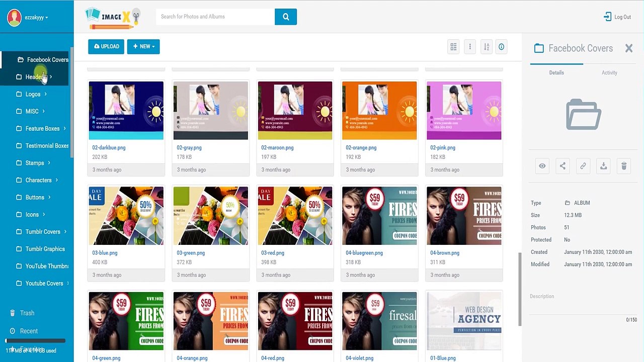Screen dimensions: 644x362
Task: Click the MISC folder icon in sidebar
Action: (19, 111)
